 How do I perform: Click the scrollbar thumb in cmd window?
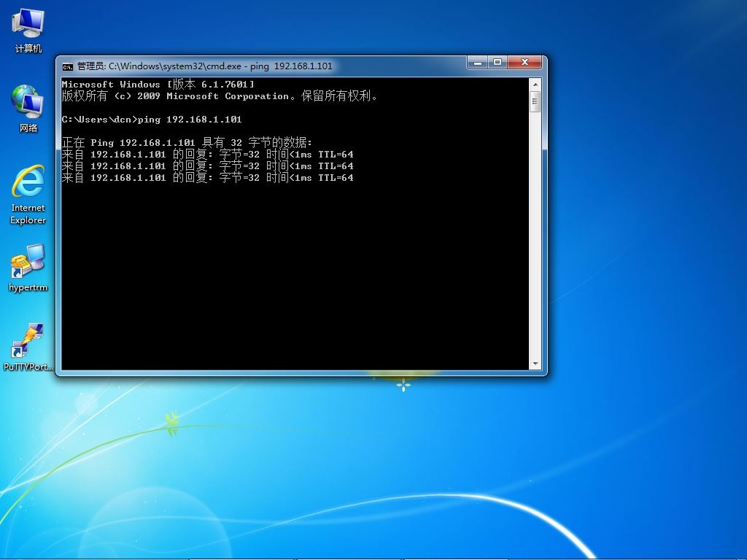point(535,101)
